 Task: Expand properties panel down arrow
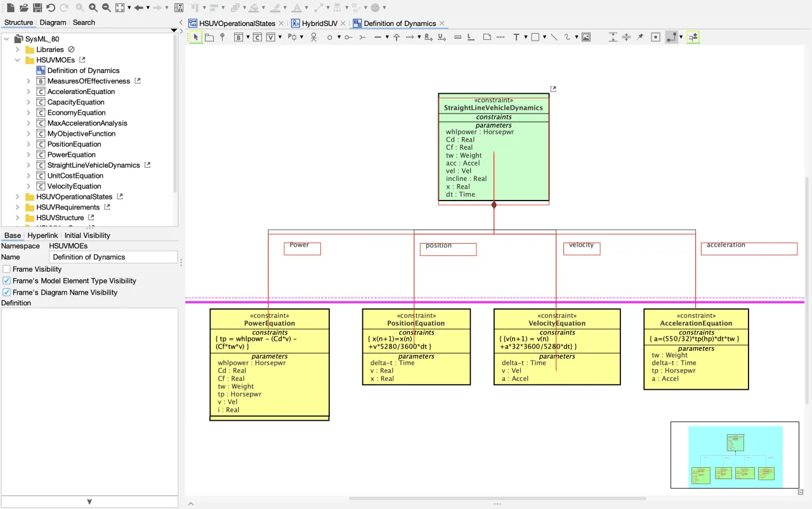(x=89, y=502)
